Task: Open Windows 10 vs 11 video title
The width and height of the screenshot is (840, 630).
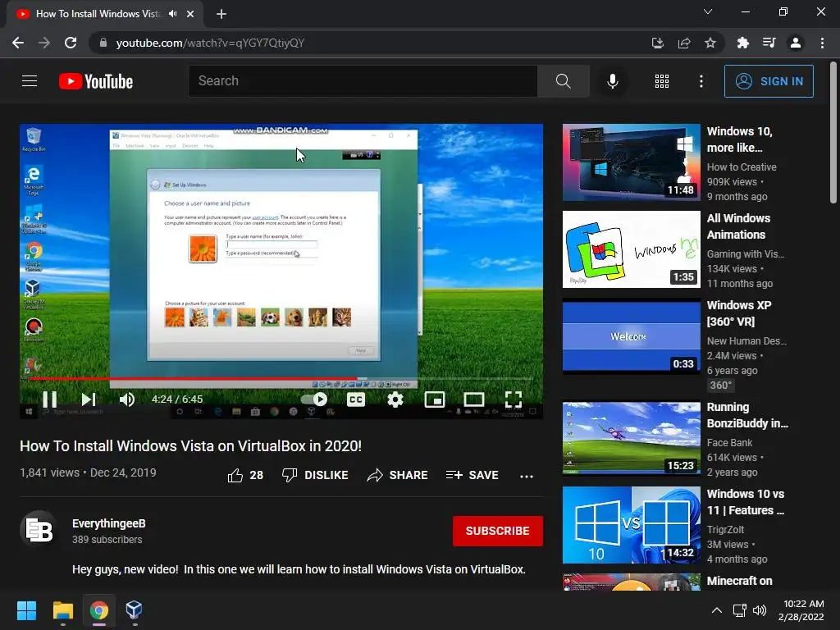Action: (746, 502)
